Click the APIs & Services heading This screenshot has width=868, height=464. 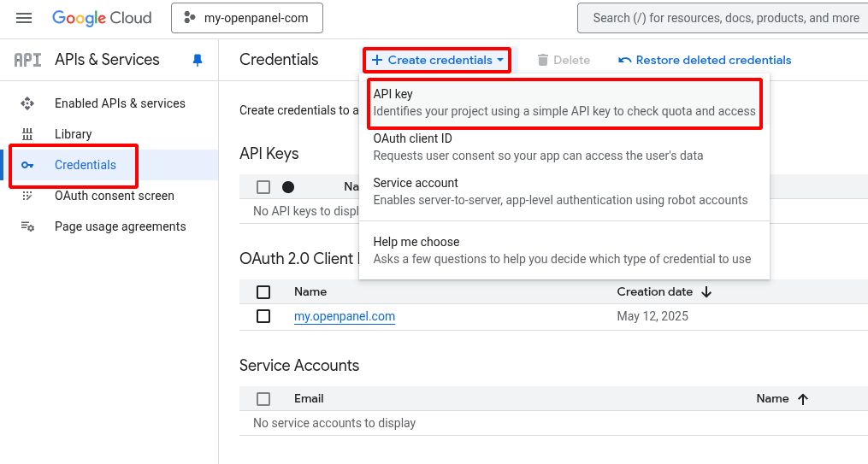[x=107, y=60]
